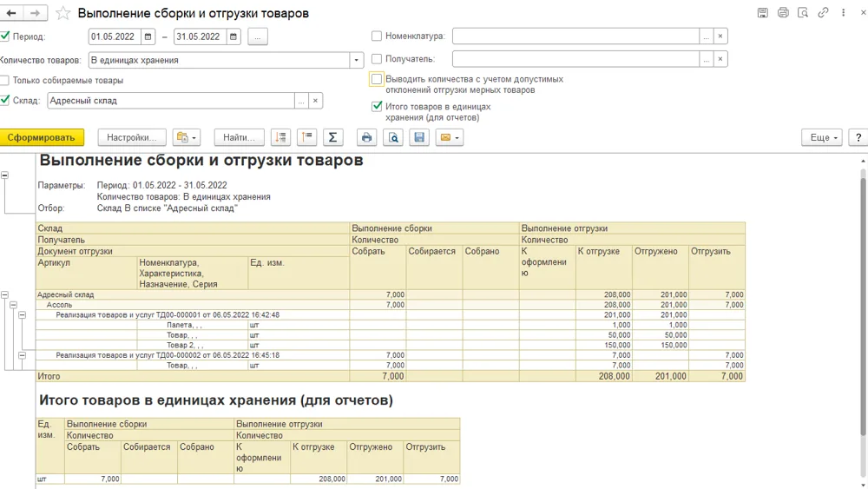This screenshot has width=868, height=489.
Task: Open Склад selection ellipsis button
Action: pyautogui.click(x=301, y=100)
